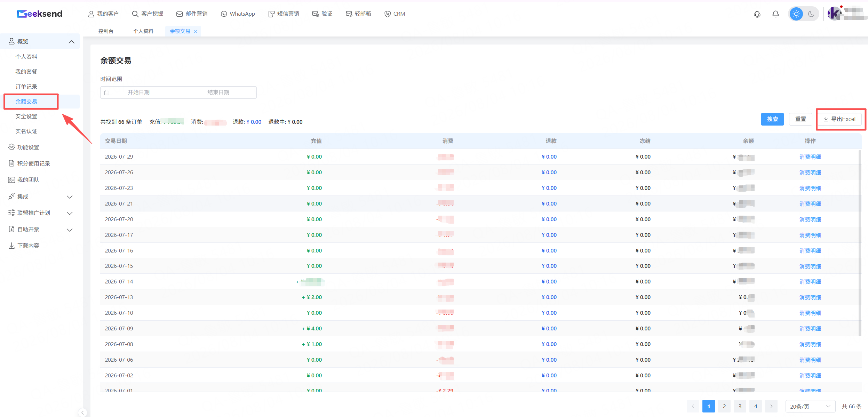
Task: Click the 共找到 66 条订单 summary text
Action: coord(121,122)
